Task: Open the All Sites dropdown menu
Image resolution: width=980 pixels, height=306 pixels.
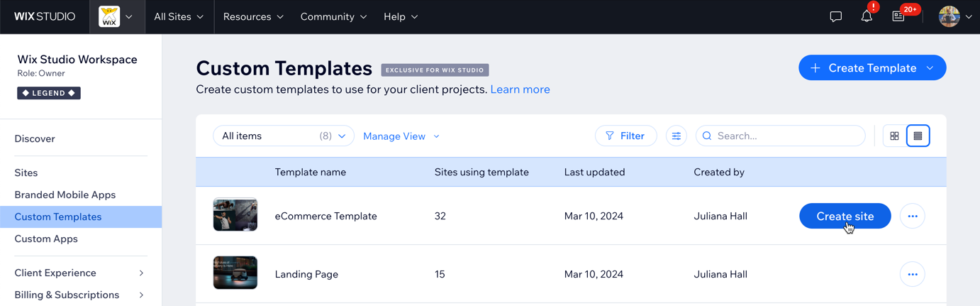Action: point(179,16)
